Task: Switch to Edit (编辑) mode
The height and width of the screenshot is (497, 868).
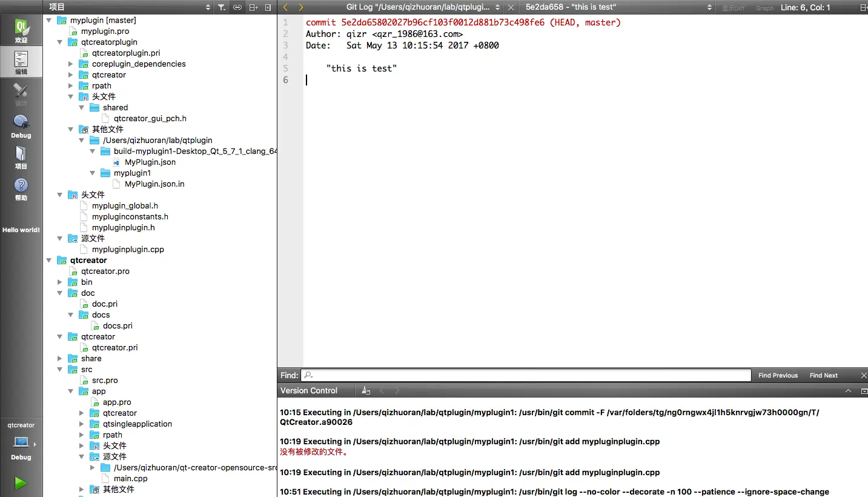Action: pyautogui.click(x=21, y=62)
